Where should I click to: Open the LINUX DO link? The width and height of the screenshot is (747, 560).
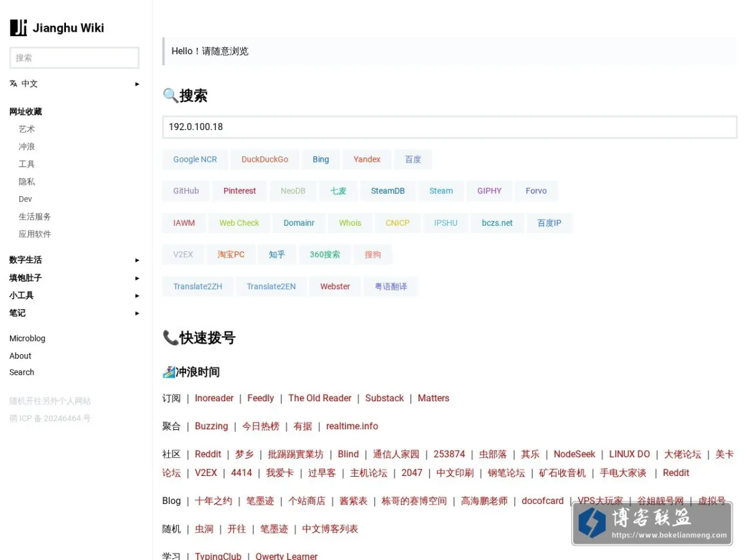click(x=629, y=454)
